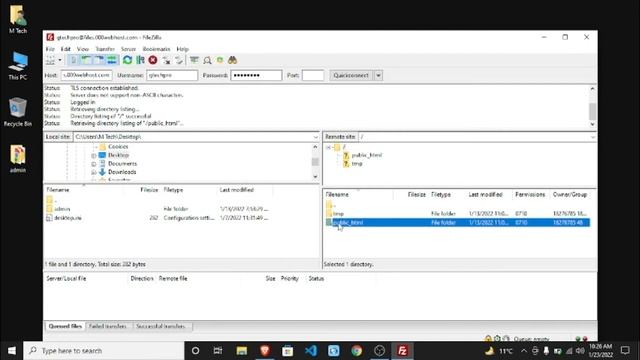Select public_html row in remote file list
This screenshot has width=640, height=360.
click(457, 222)
